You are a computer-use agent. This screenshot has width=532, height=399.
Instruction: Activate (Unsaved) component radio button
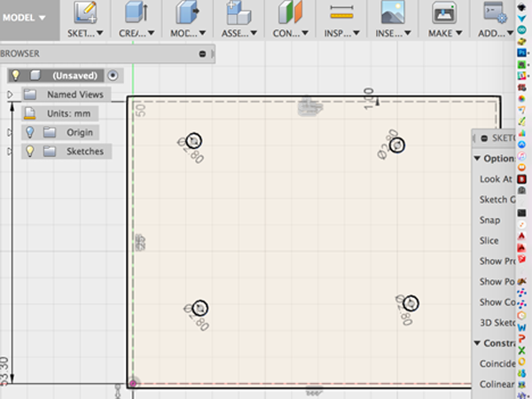[x=113, y=75]
